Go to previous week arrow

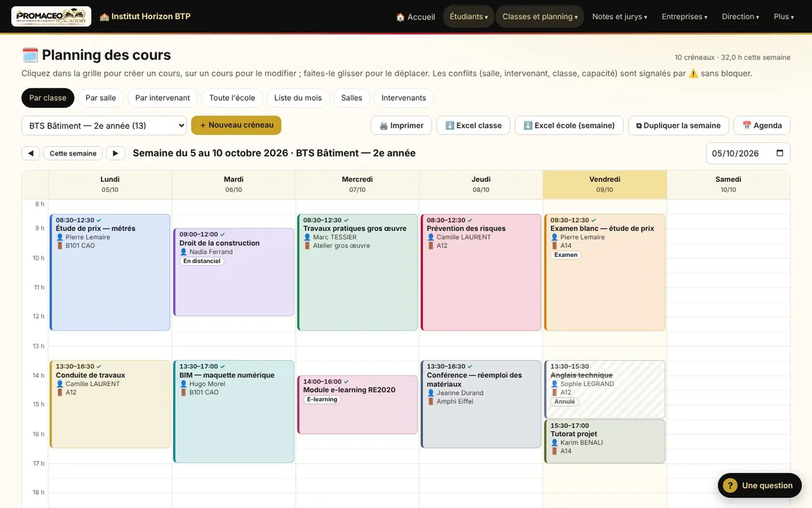tap(30, 153)
